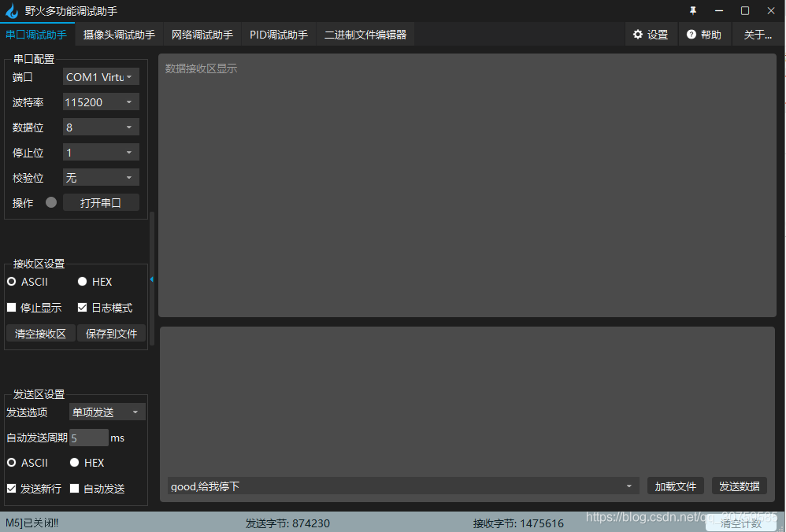The height and width of the screenshot is (532, 786).
Task: Click the left panel vertical scrollbar
Action: tap(152, 279)
